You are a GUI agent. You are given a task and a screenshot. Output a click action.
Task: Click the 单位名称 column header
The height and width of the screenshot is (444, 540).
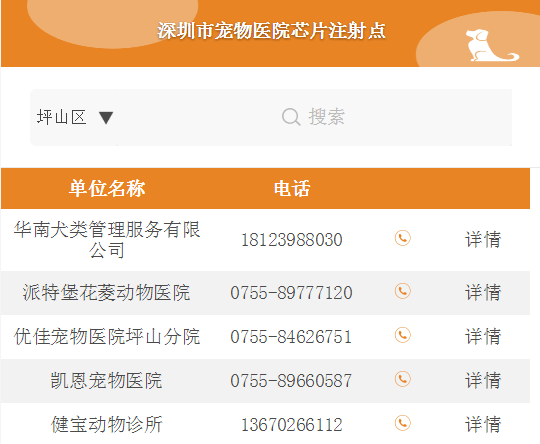tap(107, 188)
